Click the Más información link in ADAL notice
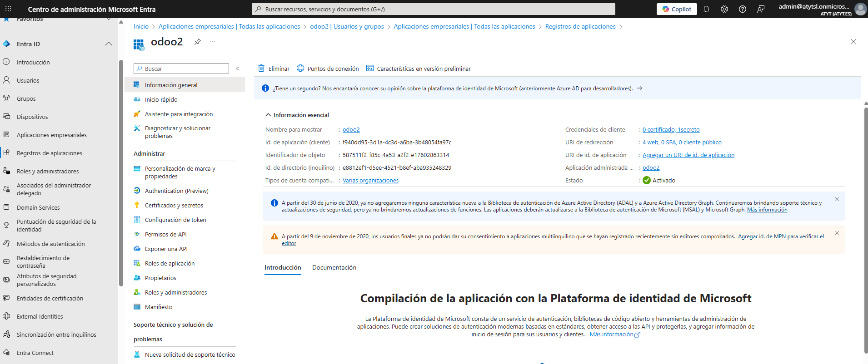 pos(767,210)
